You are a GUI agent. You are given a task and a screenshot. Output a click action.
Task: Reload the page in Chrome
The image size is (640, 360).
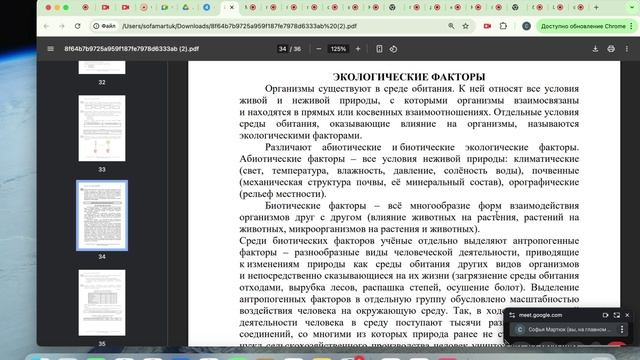(78, 26)
